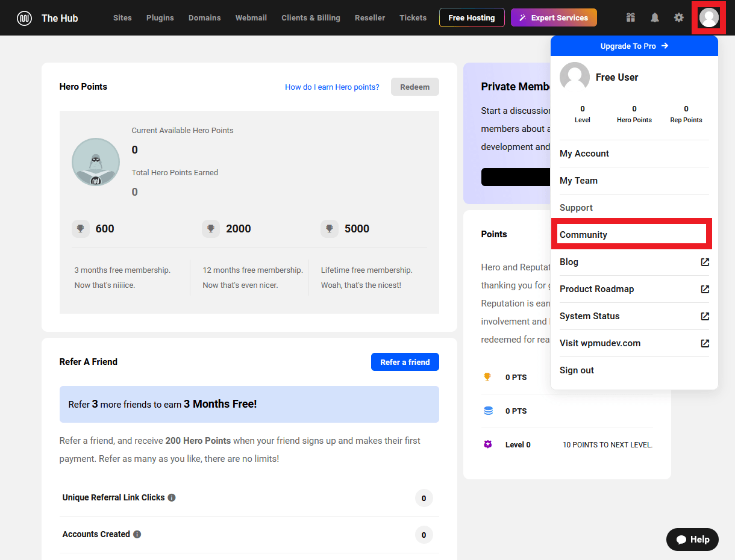The width and height of the screenshot is (735, 560).
Task: Go to the Domains section
Action: [205, 17]
